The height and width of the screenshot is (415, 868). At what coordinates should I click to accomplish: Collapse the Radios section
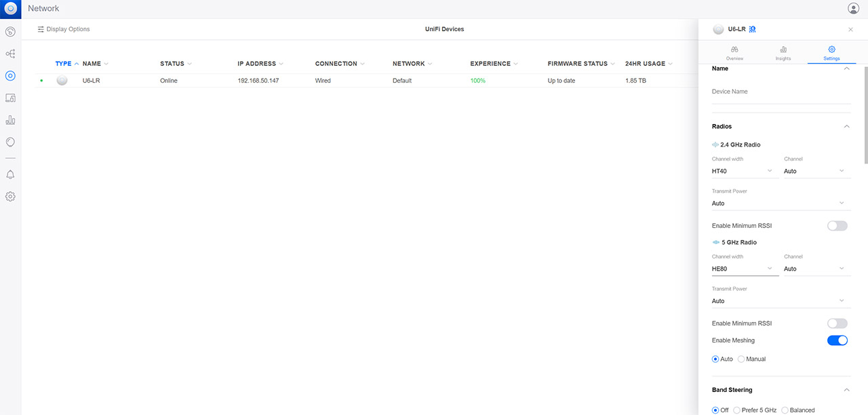coord(846,126)
